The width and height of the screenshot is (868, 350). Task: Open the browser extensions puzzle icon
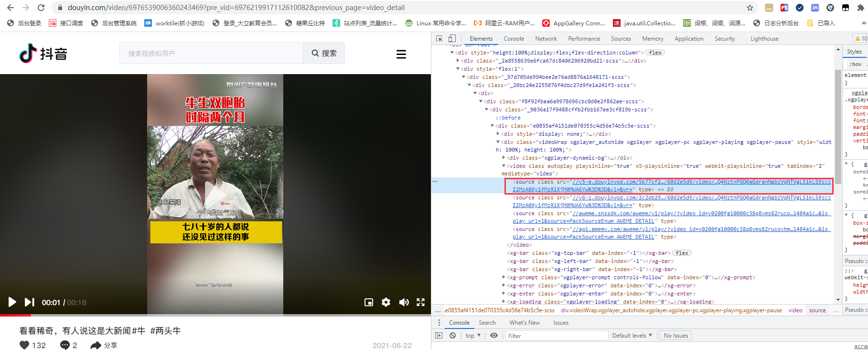[x=861, y=8]
